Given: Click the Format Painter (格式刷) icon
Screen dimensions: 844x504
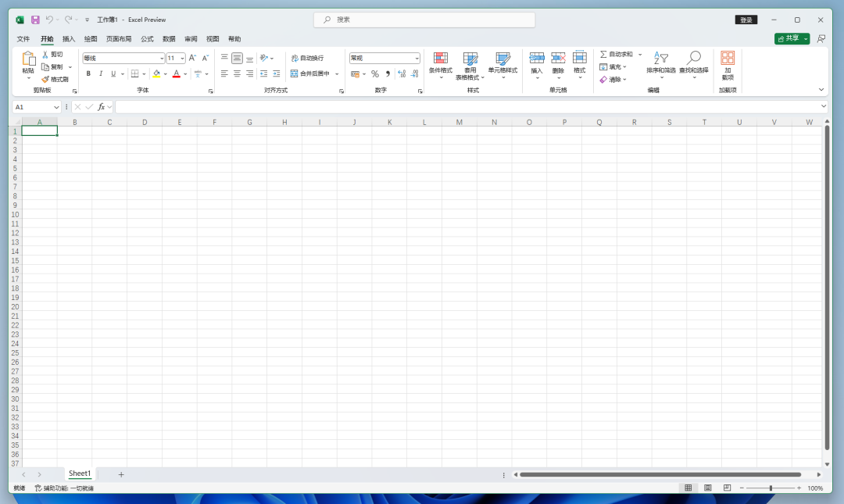Looking at the screenshot, I should (x=45, y=79).
